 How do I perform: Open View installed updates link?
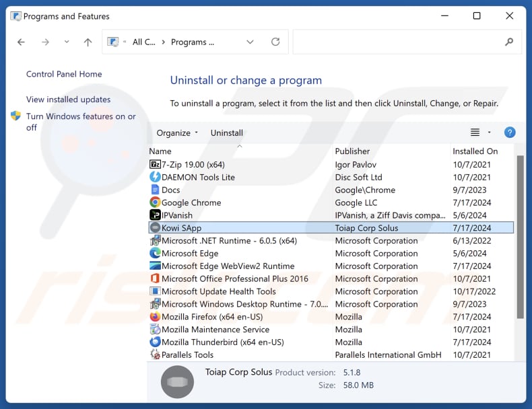(69, 100)
